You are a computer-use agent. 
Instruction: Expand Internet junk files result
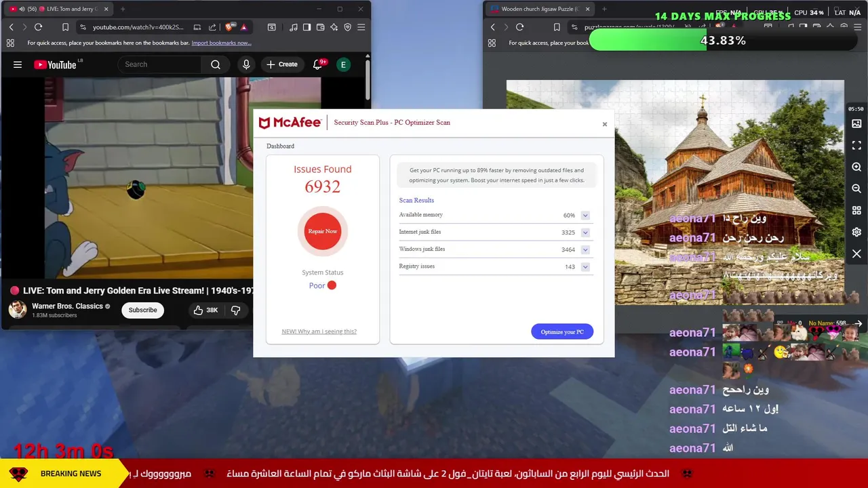[585, 232]
